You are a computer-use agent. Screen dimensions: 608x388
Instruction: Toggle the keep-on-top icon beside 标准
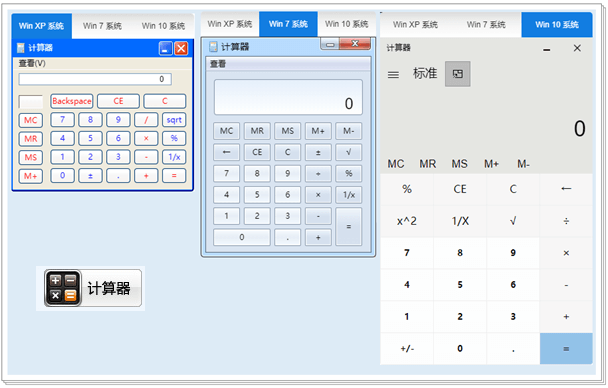coord(458,74)
